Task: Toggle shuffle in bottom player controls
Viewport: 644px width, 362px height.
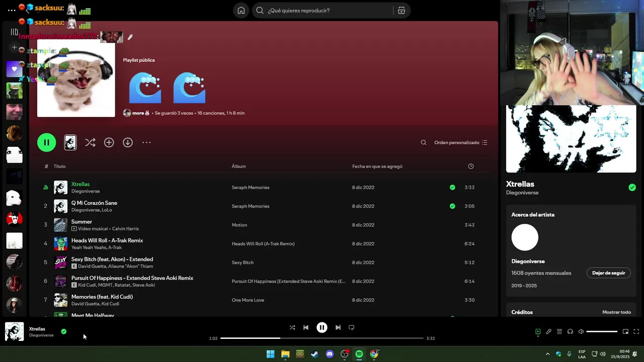Action: coord(292,327)
